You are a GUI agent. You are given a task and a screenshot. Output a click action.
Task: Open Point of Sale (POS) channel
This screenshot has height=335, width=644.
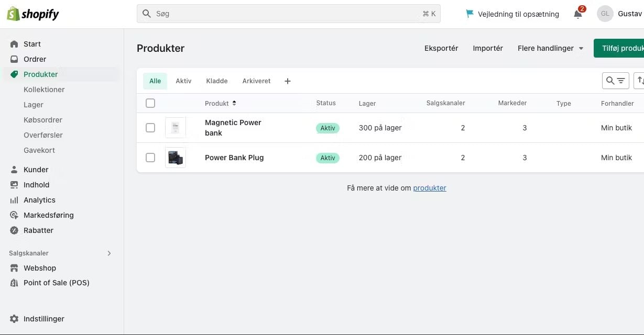pos(56,283)
